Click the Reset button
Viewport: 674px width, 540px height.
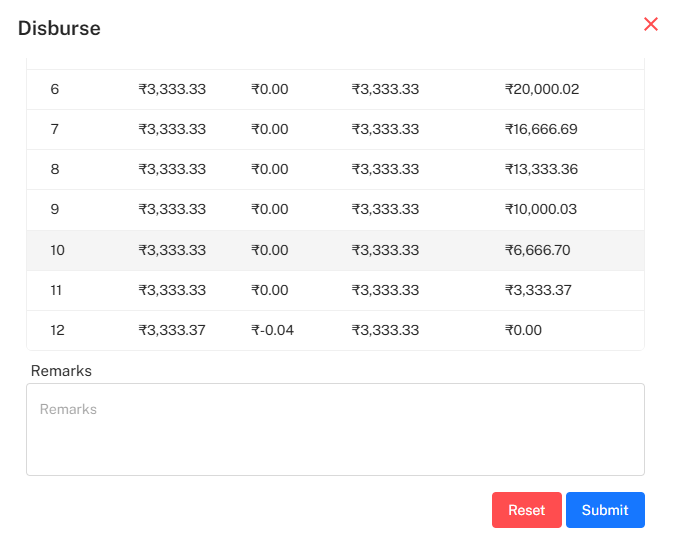526,510
